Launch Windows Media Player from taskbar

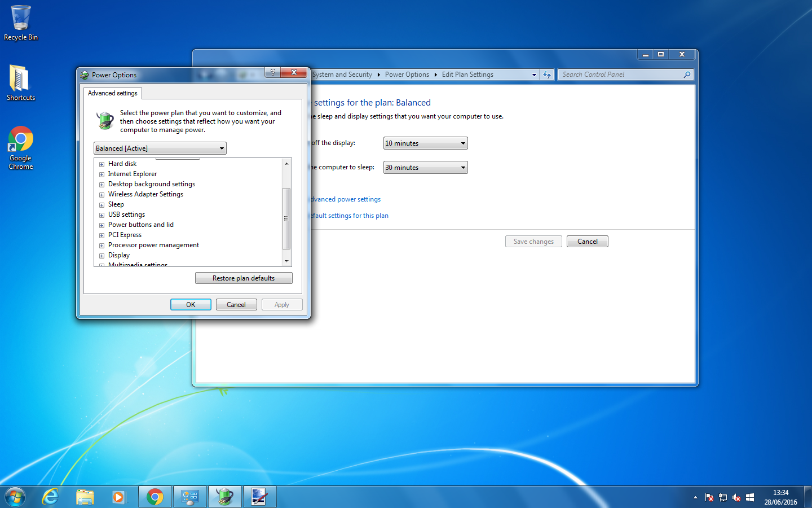[118, 497]
